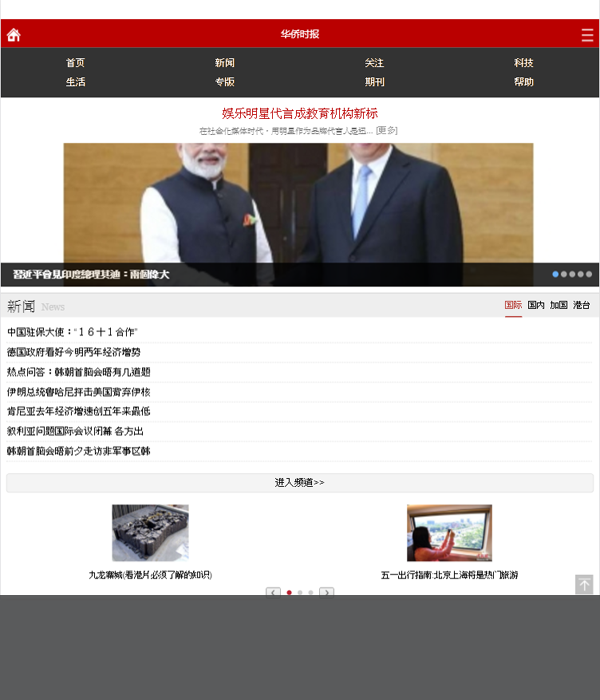This screenshot has height=700, width=600.
Task: Select the second banner slide dot
Action: point(564,274)
